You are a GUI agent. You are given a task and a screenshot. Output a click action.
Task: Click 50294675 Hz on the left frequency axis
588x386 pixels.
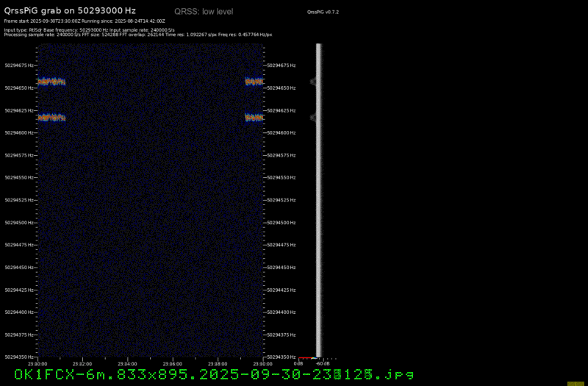click(x=19, y=65)
